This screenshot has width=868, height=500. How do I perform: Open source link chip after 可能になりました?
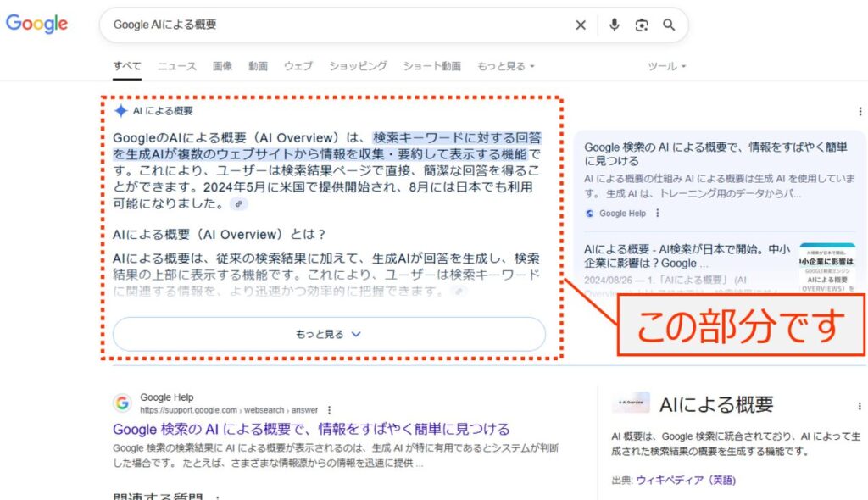tap(238, 203)
